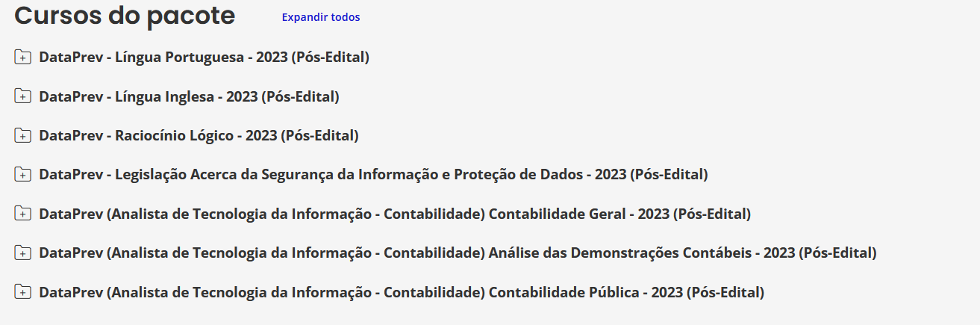This screenshot has width=980, height=325.
Task: Open the Contabilidade Pública course title
Action: [x=402, y=292]
